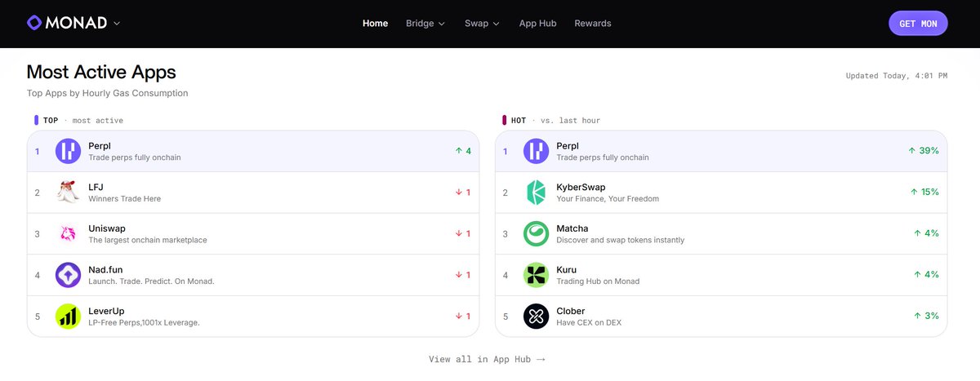Open the Rewards nav item
This screenshot has width=980, height=381.
593,24
